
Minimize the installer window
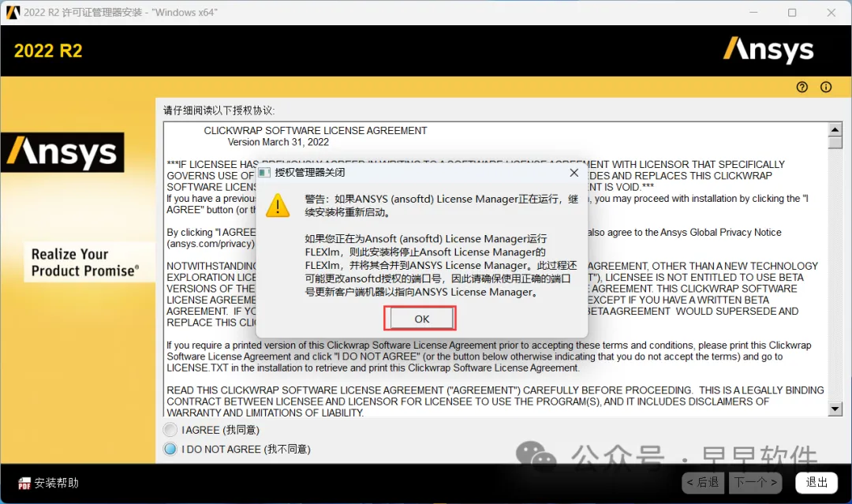[753, 13]
